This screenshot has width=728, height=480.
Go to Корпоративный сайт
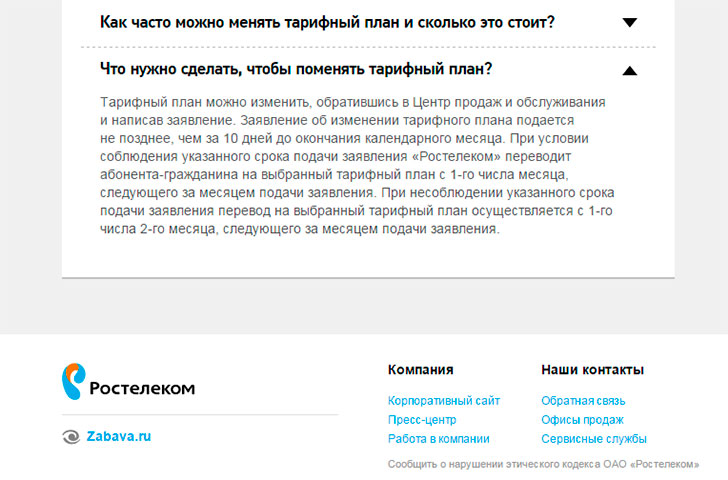click(443, 401)
